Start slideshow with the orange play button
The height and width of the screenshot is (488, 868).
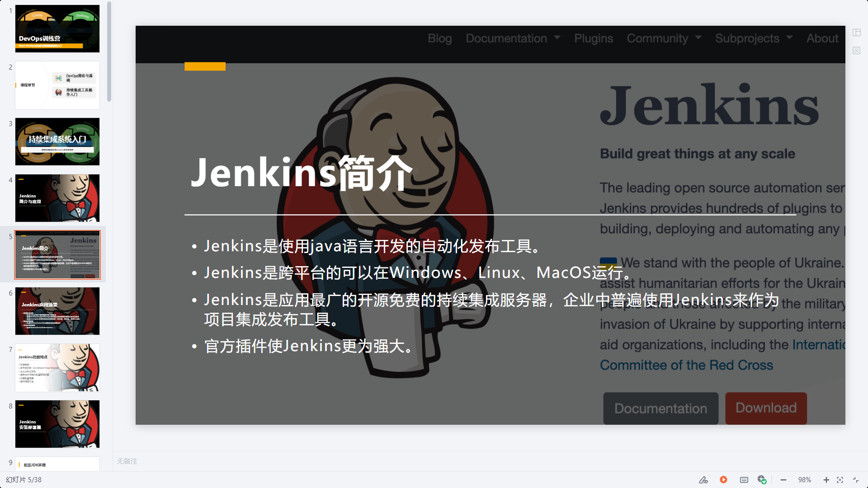(723, 480)
